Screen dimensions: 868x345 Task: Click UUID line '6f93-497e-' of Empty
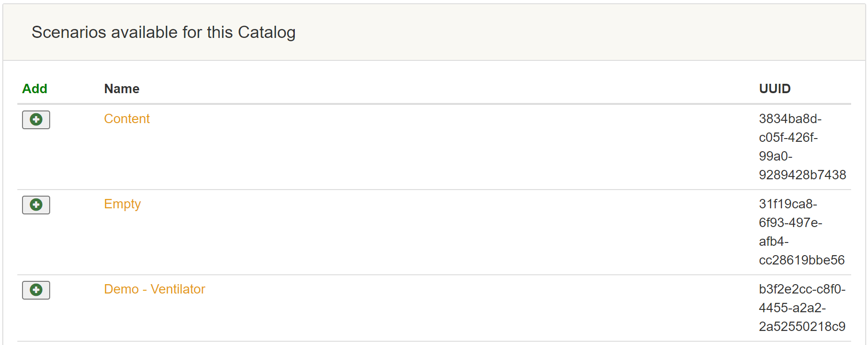tap(790, 223)
